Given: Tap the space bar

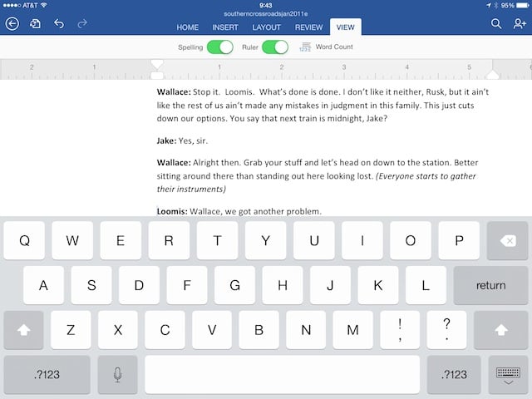Looking at the screenshot, I should tap(283, 375).
